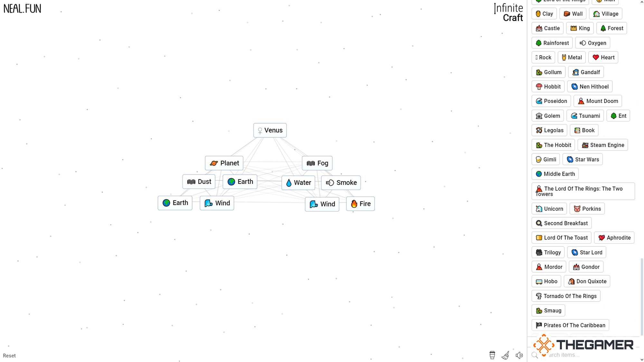The width and height of the screenshot is (644, 362).
Task: Click Reset button bottom left
Action: pyautogui.click(x=9, y=355)
